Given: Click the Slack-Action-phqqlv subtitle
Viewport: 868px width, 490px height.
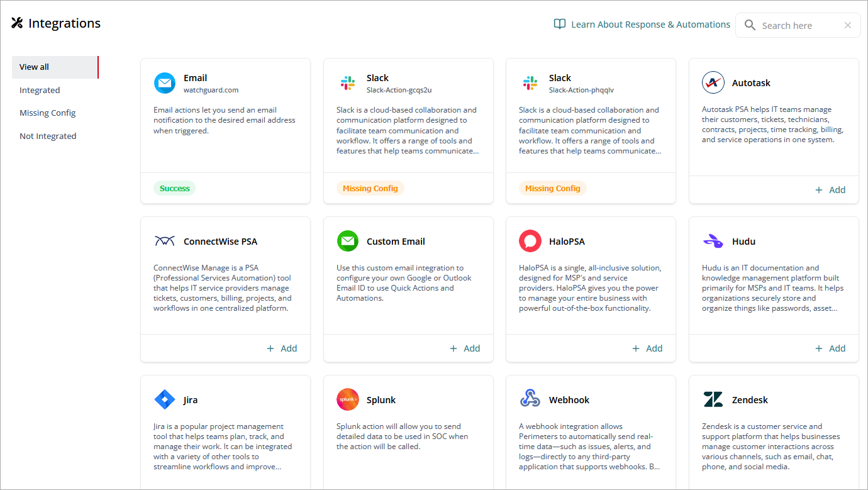Looking at the screenshot, I should 581,90.
